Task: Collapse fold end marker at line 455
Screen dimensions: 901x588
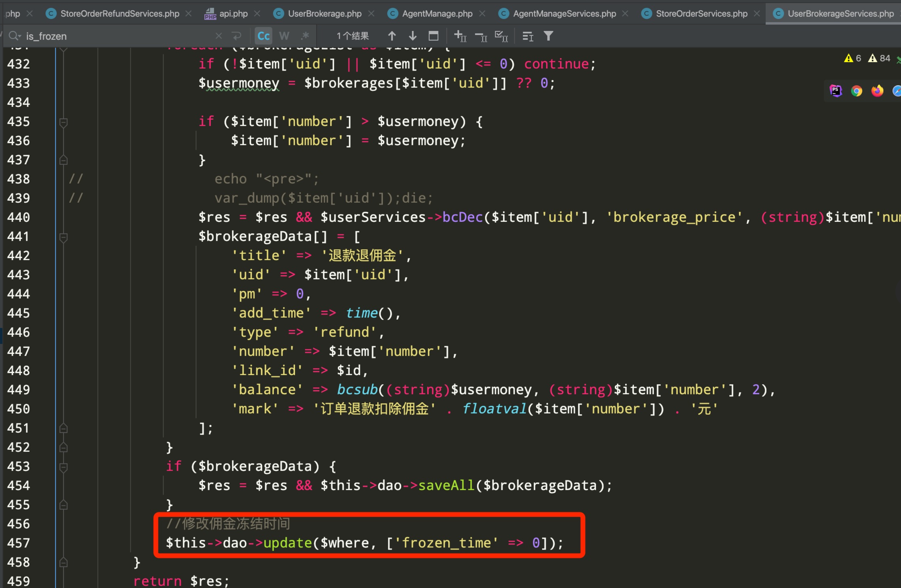Action: point(63,506)
